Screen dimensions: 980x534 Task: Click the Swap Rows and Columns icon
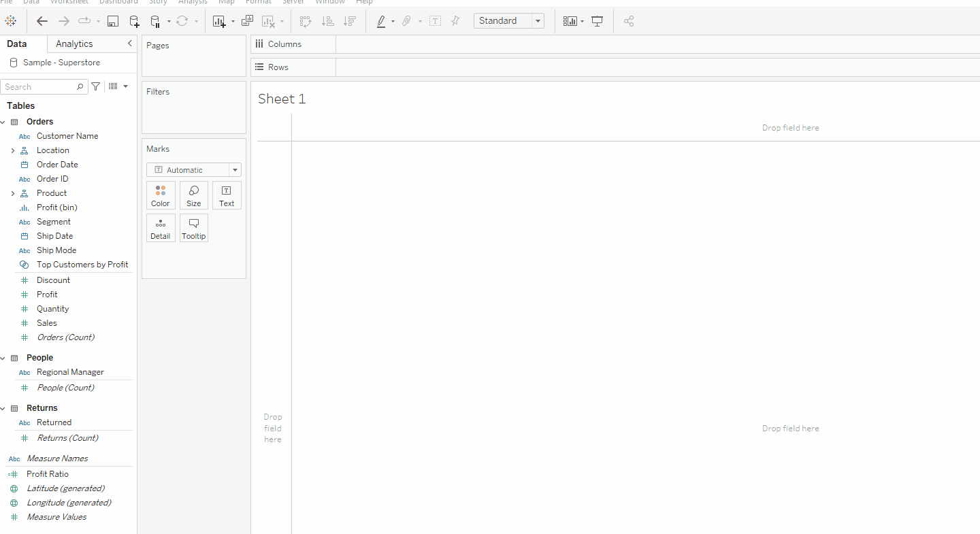(306, 21)
